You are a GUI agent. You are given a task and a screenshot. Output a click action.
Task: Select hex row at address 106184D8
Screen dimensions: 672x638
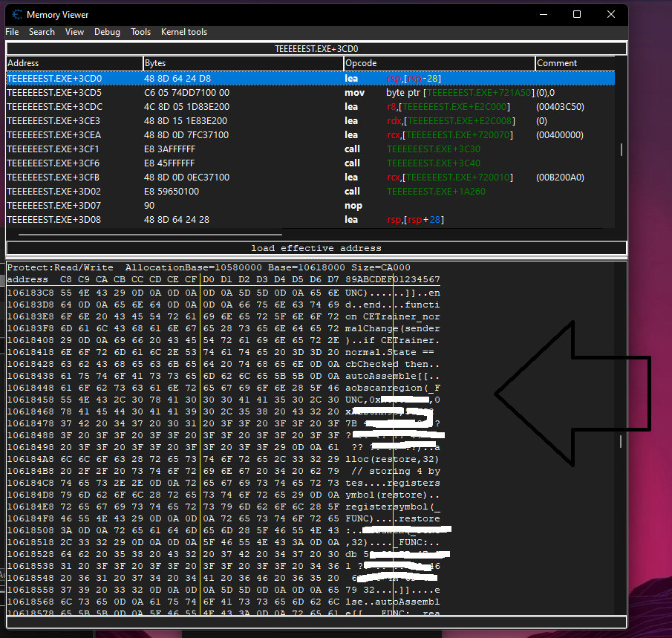click(x=224, y=495)
